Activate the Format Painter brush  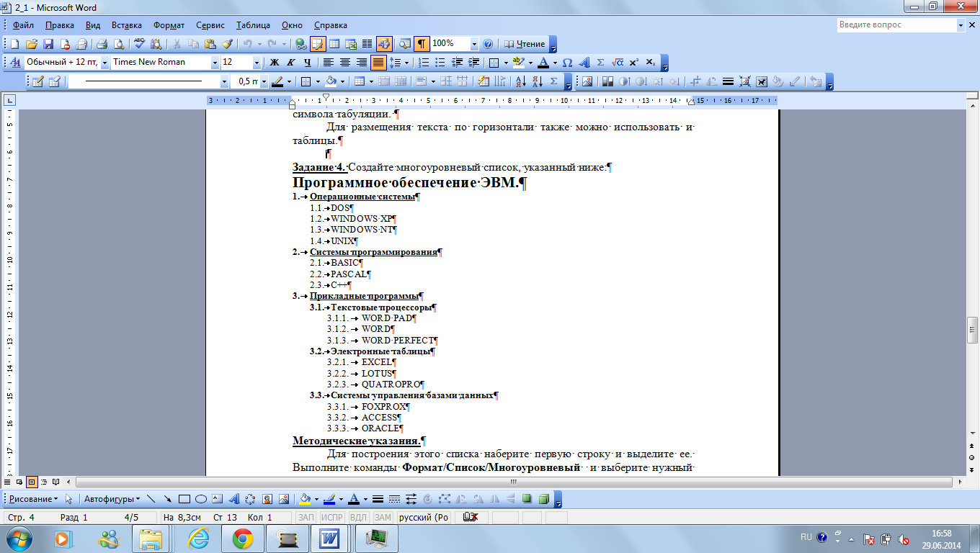tap(226, 44)
